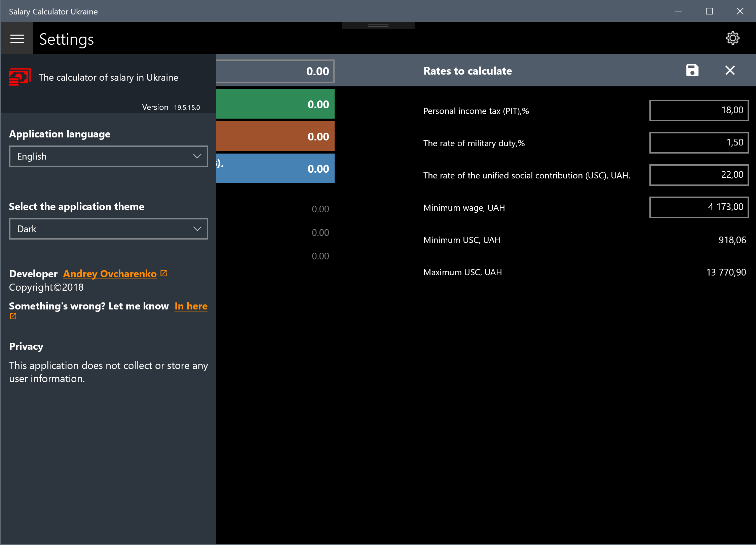Click the Minimum wage UAH field
Image resolution: width=756 pixels, height=545 pixels.
[x=698, y=207]
